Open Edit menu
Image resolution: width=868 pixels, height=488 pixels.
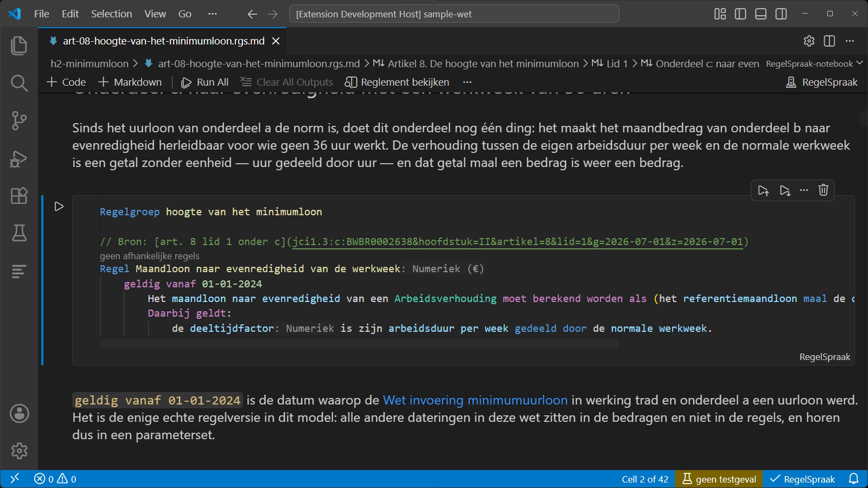(70, 14)
